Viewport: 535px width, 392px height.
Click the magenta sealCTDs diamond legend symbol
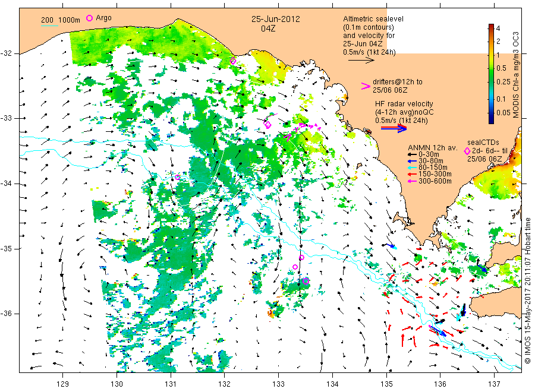(467, 151)
